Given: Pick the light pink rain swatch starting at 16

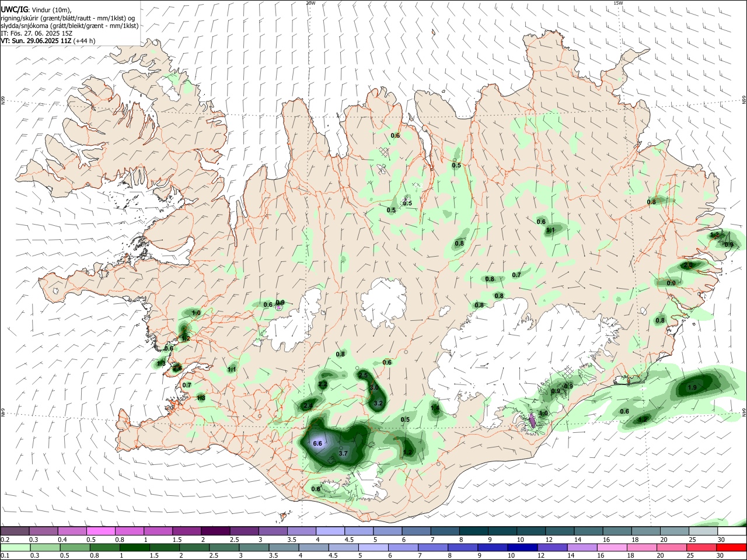Looking at the screenshot, I should (x=612, y=548).
